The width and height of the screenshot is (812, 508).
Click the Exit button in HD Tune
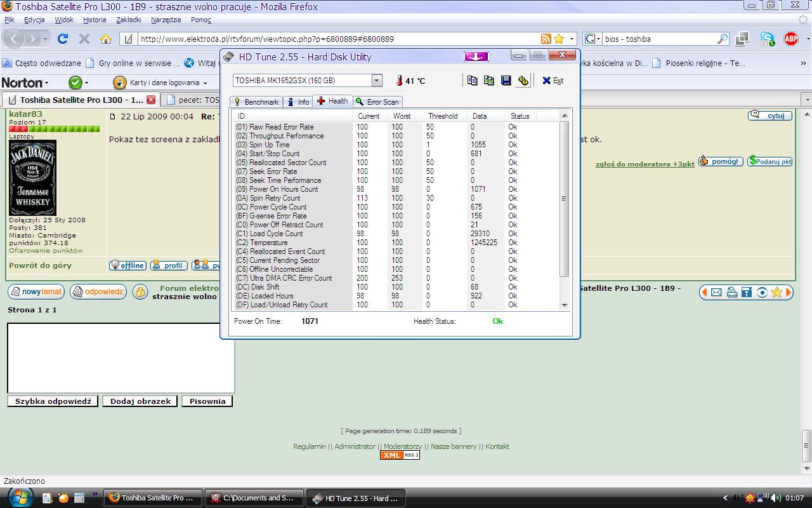[x=553, y=81]
